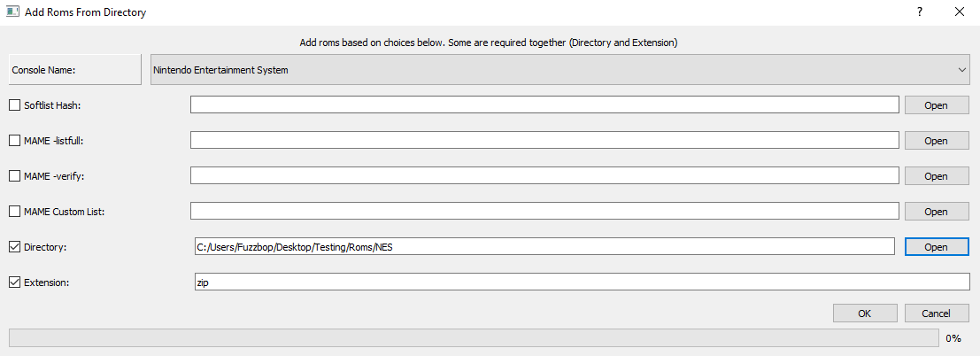The height and width of the screenshot is (356, 980).
Task: Confirm with the OK button
Action: (x=864, y=313)
